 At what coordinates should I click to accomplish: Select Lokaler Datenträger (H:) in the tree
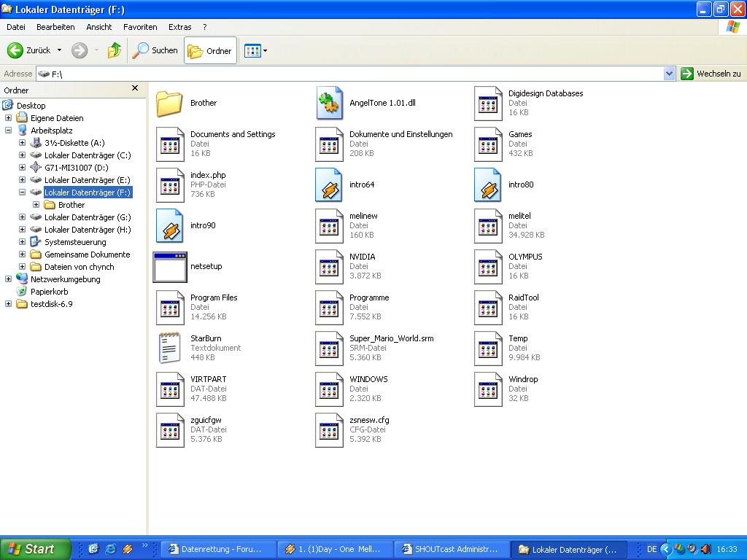click(88, 230)
